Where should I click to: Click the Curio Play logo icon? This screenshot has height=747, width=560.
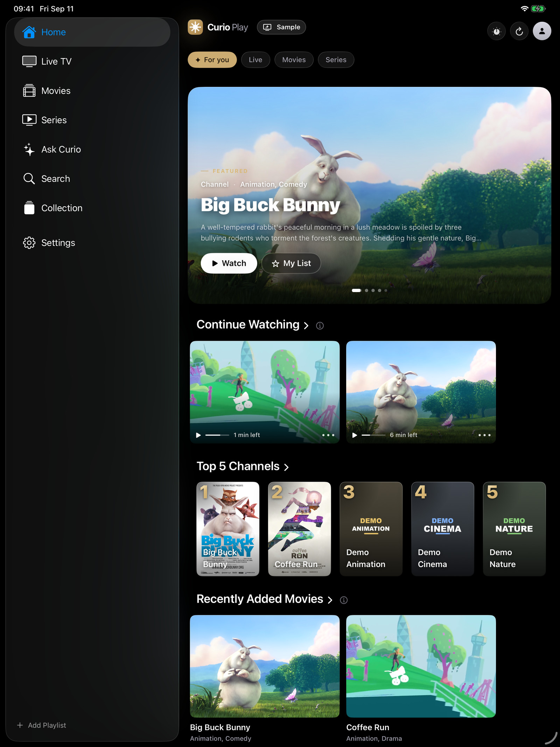[195, 27]
